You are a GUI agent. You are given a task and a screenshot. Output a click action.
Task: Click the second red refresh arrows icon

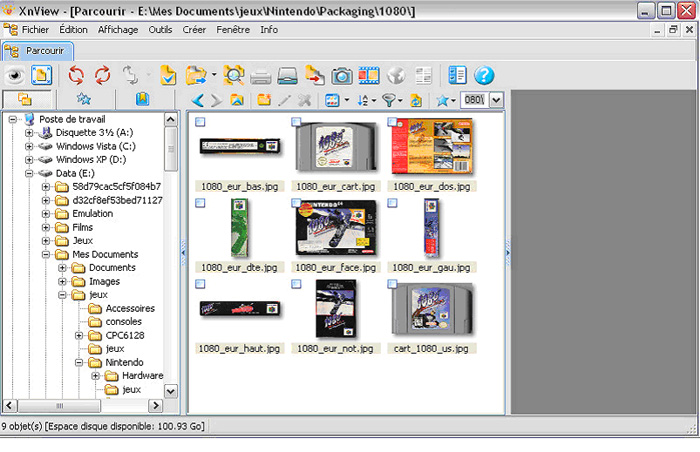click(x=103, y=75)
